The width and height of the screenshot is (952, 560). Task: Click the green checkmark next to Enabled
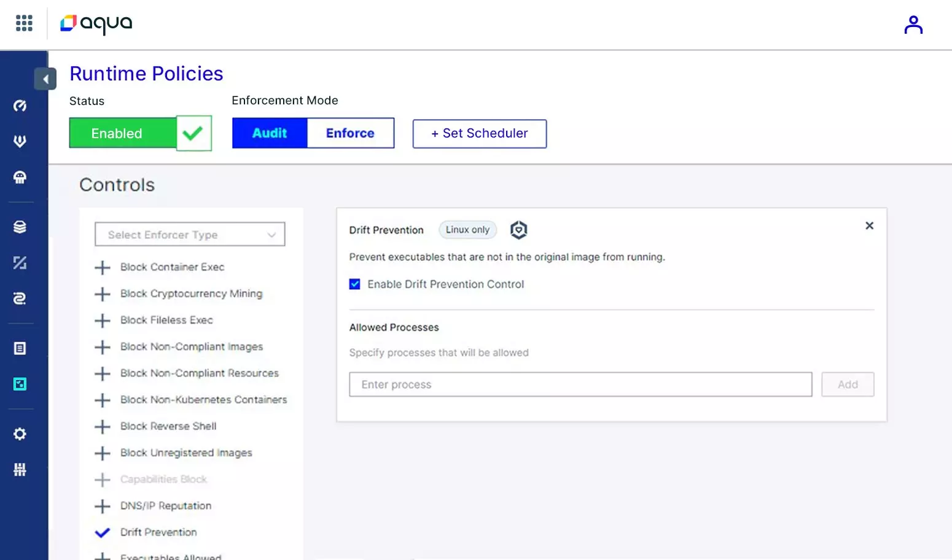(193, 133)
